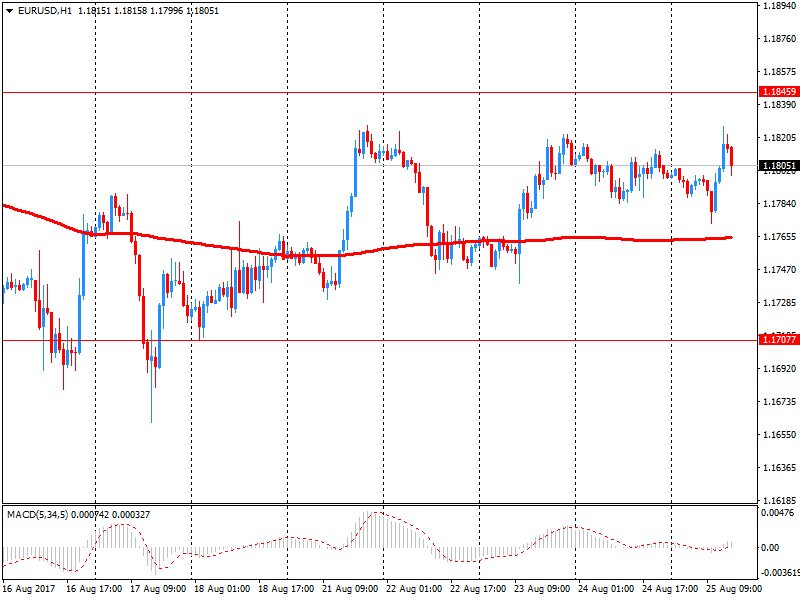Screen dimensions: 800x600
Task: Open the chart menu triangle beside EURUSD,H1
Action: (10, 11)
